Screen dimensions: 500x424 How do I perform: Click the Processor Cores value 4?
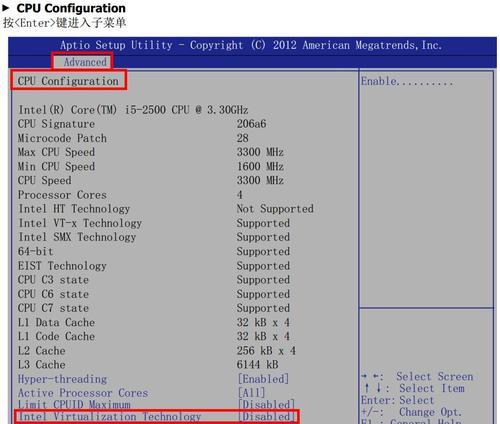240,195
